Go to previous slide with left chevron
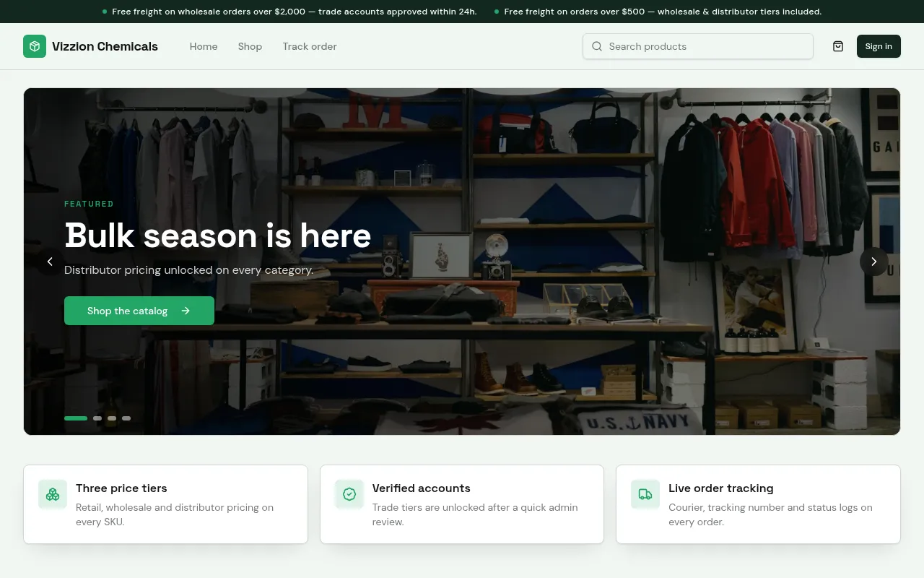 click(50, 262)
